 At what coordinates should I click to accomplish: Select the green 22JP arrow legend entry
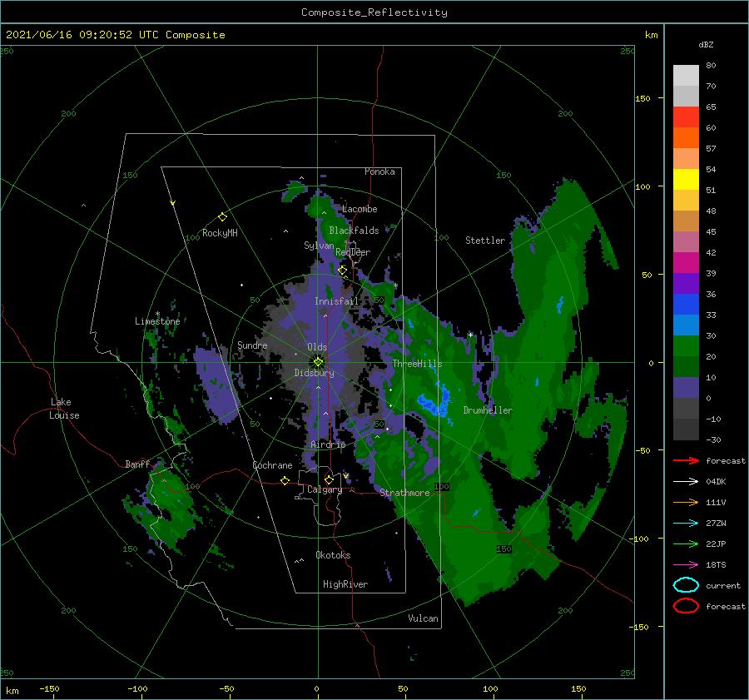(686, 544)
